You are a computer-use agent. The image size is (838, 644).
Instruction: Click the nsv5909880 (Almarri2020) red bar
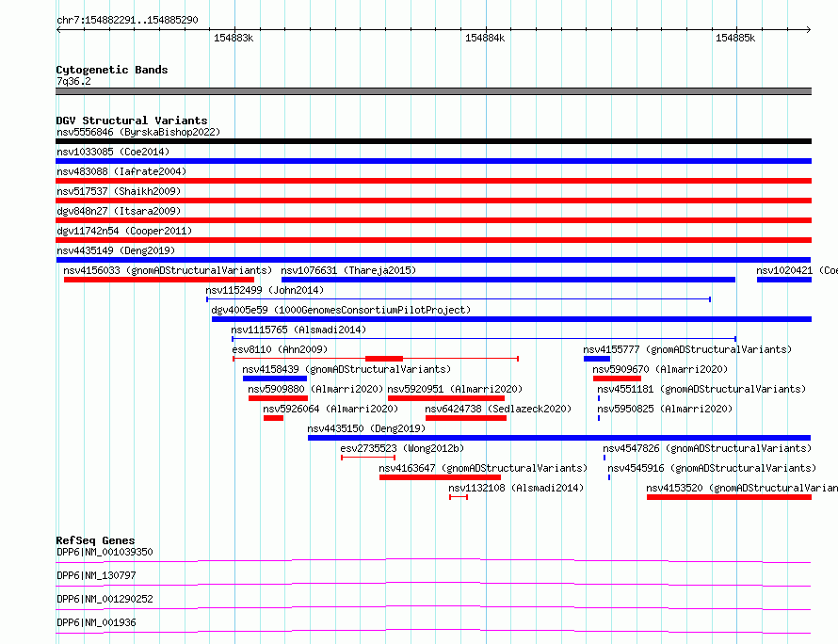(278, 398)
